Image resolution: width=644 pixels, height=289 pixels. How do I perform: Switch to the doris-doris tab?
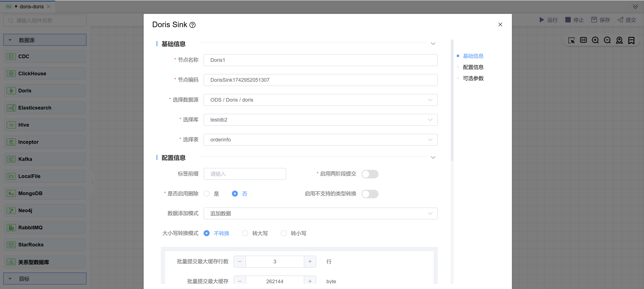[31, 7]
